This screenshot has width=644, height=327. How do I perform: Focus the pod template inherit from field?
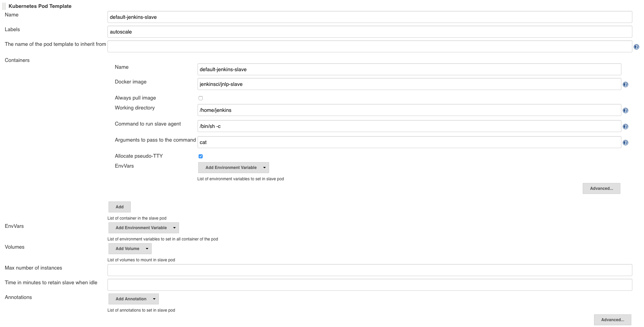click(x=370, y=47)
